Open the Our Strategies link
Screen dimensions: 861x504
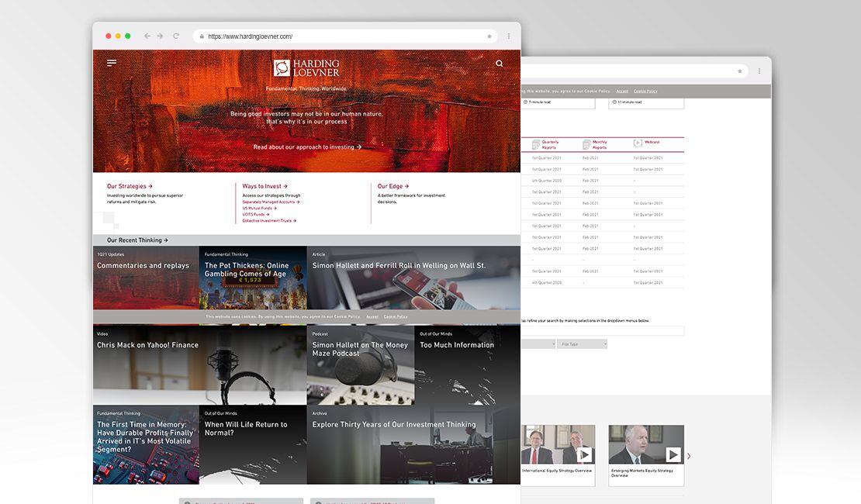click(130, 186)
